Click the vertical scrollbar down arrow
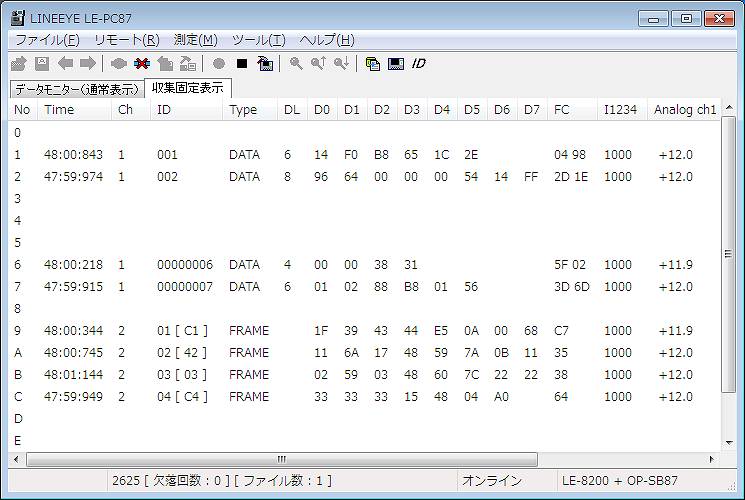Screen dimensions: 745x500 (x=728, y=442)
